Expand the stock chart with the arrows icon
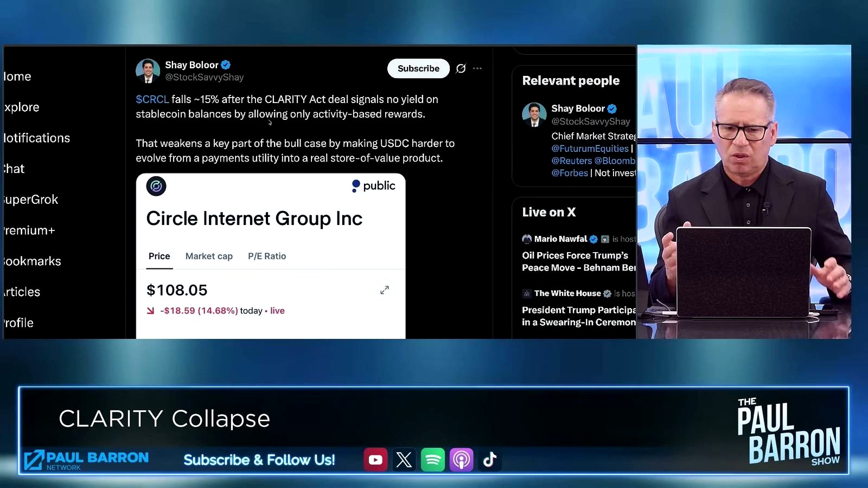The width and height of the screenshot is (868, 488). 385,290
